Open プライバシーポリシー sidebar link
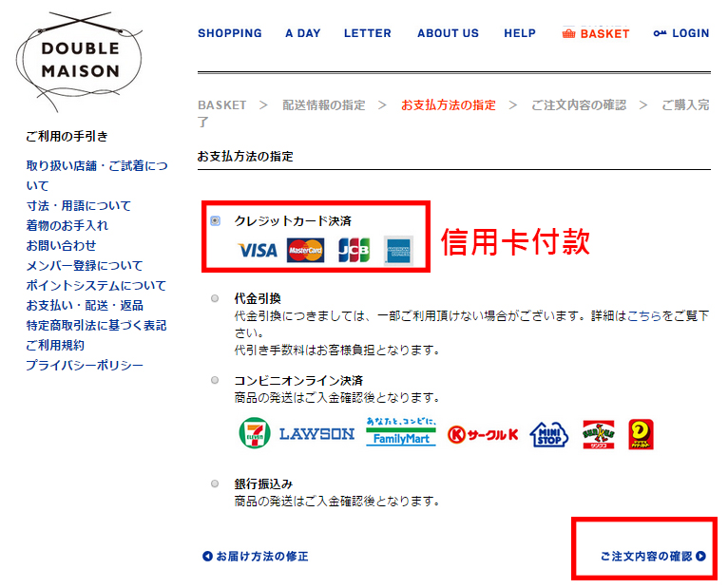Screen dimensions: 728x588 [x=85, y=365]
